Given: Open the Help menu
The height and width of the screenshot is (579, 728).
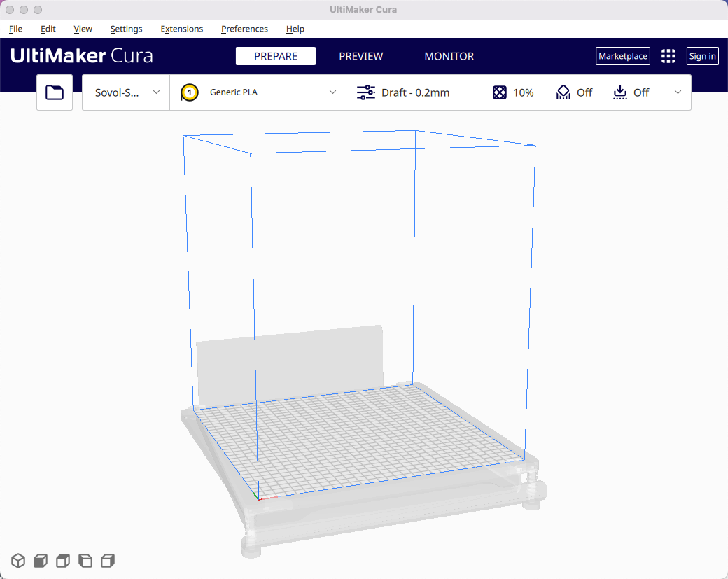Looking at the screenshot, I should pos(295,29).
